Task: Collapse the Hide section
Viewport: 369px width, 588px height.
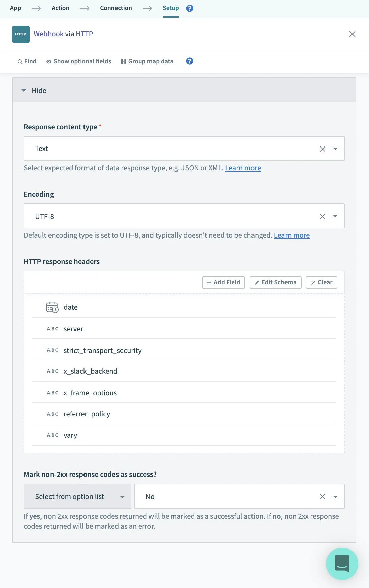Action: [x=34, y=90]
